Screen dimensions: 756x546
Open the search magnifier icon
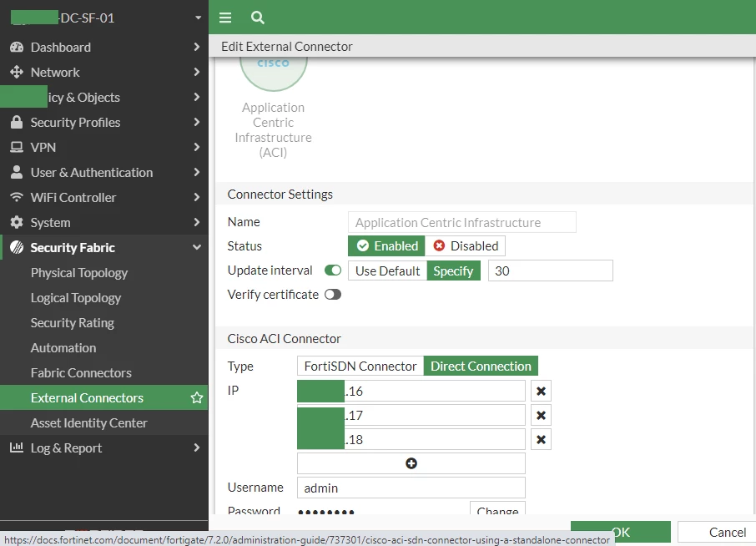point(258,18)
